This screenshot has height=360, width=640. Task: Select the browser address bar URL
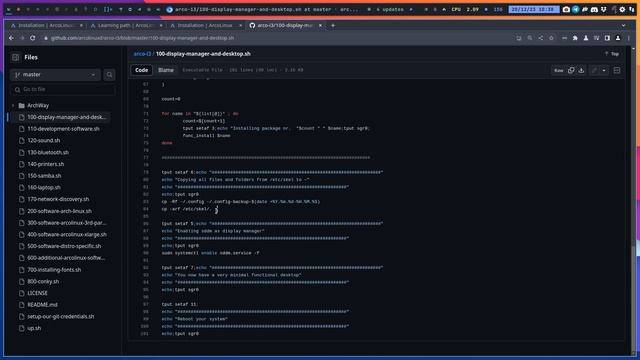142,38
